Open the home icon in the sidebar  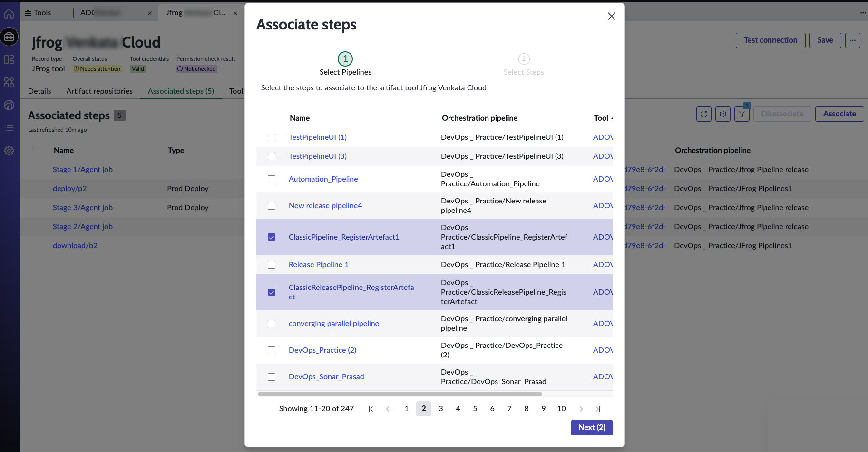9,13
